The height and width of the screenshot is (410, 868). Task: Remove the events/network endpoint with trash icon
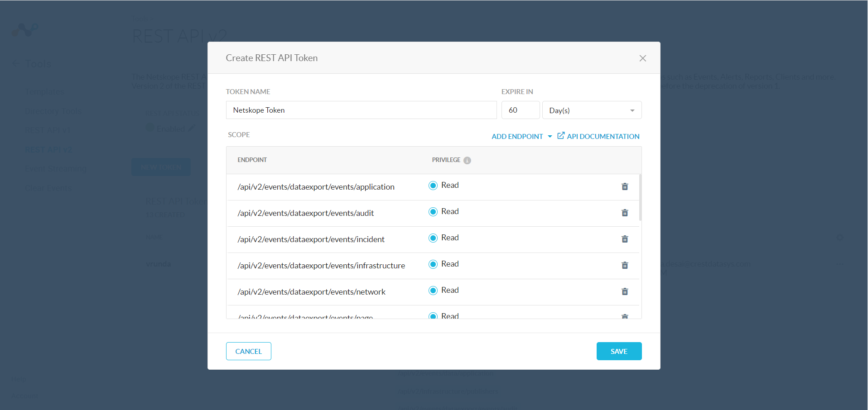pos(625,291)
